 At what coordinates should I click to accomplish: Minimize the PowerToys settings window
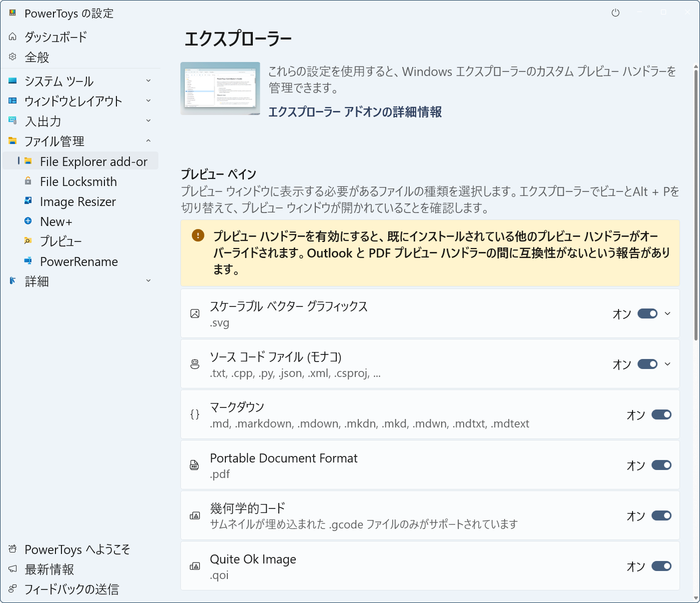click(640, 12)
